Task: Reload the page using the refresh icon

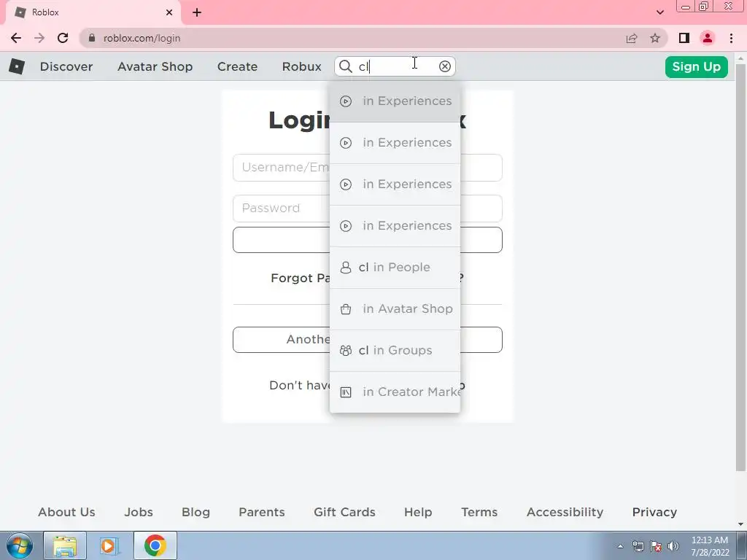Action: (x=63, y=38)
